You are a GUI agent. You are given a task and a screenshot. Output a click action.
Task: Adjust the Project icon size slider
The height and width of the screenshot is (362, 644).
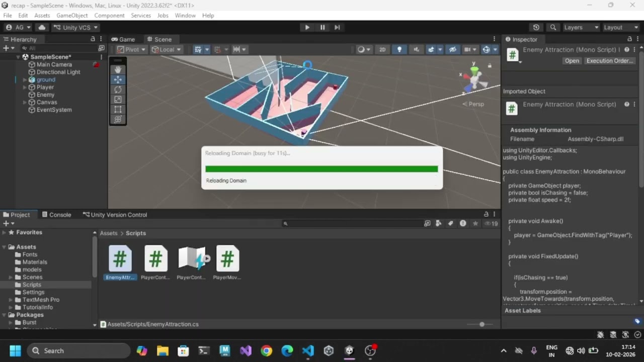click(481, 324)
